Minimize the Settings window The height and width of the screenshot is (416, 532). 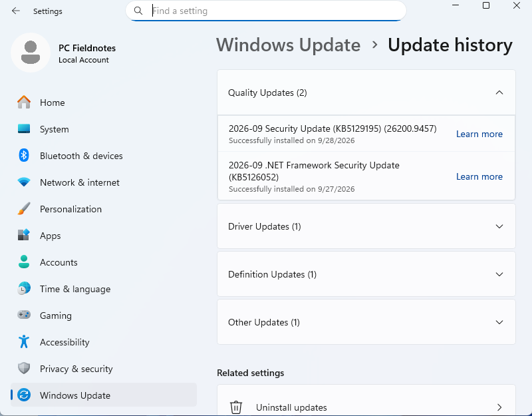456,5
